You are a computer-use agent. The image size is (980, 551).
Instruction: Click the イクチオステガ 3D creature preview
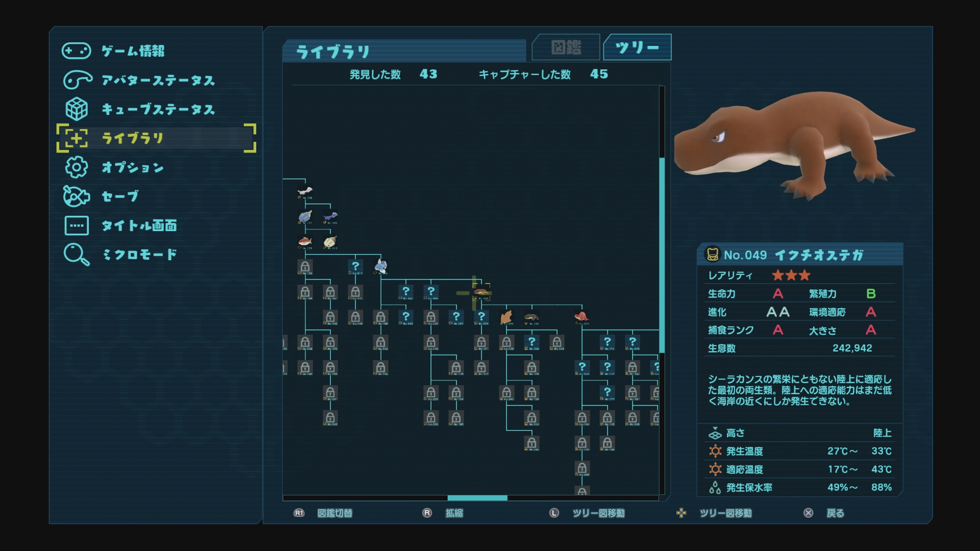794,145
